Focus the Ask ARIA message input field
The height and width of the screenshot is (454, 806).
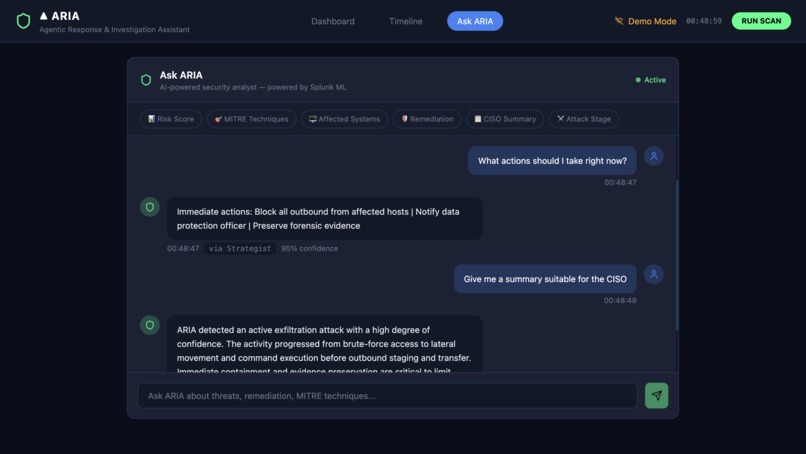tap(388, 396)
